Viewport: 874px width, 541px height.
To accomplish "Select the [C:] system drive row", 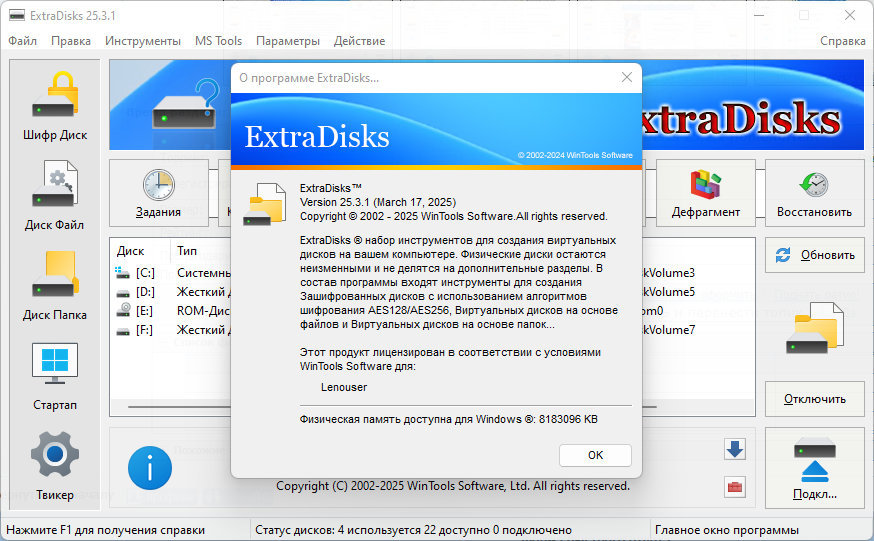I will [x=173, y=273].
